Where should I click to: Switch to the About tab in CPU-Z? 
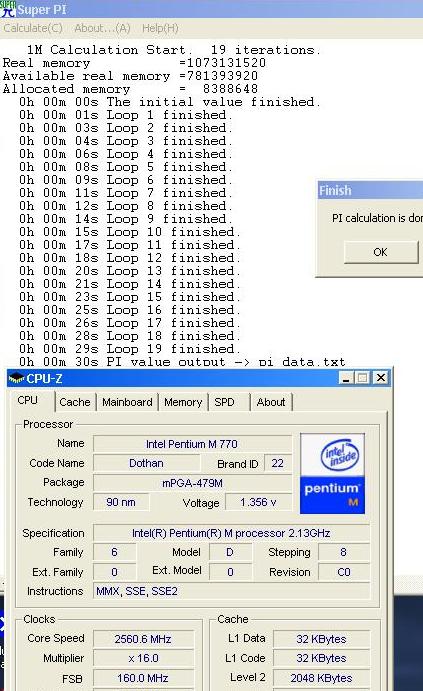pos(271,402)
